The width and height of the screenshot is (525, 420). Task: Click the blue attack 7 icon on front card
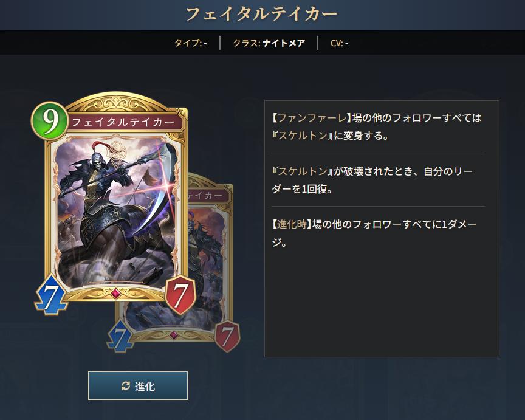(x=51, y=295)
